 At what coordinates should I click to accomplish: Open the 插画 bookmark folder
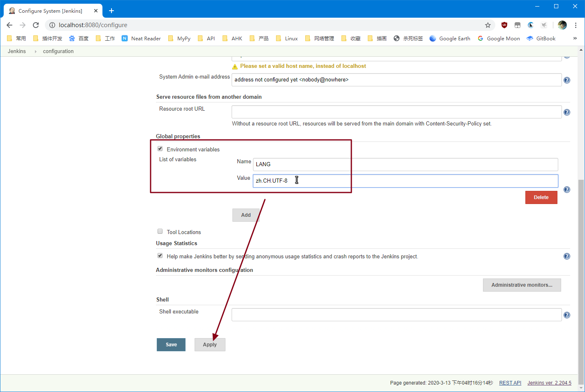point(377,38)
